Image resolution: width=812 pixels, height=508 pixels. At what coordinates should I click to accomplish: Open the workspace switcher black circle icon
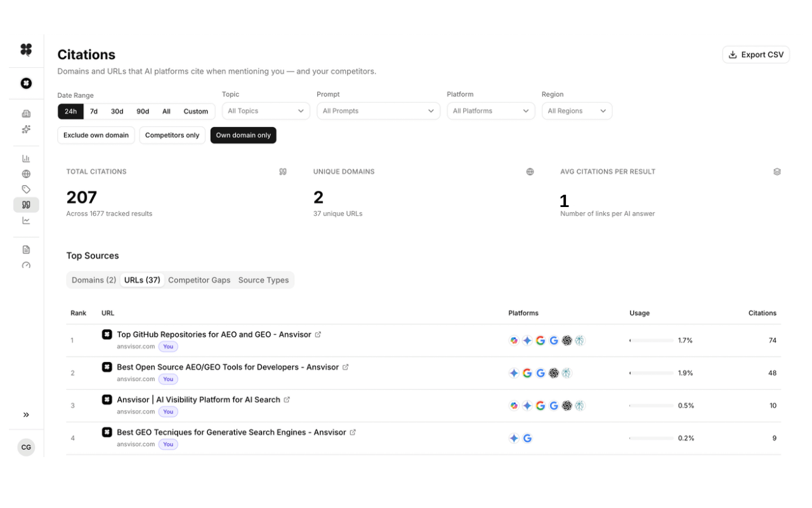(26, 83)
